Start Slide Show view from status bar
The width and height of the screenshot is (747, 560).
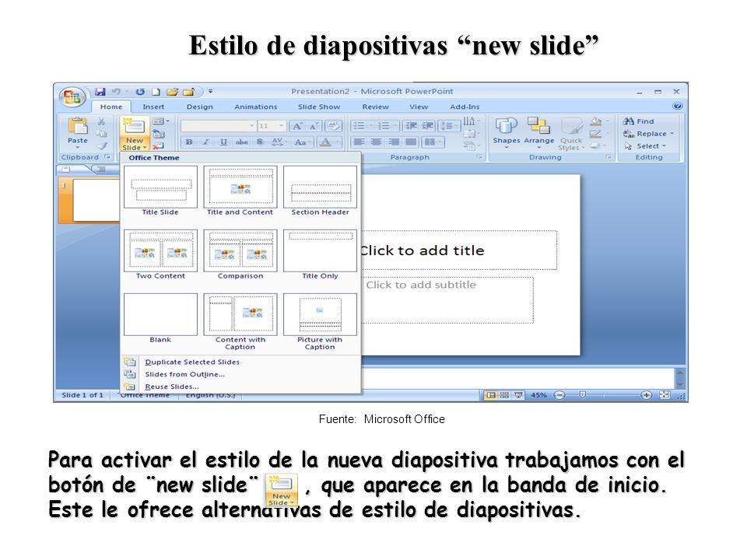click(518, 395)
